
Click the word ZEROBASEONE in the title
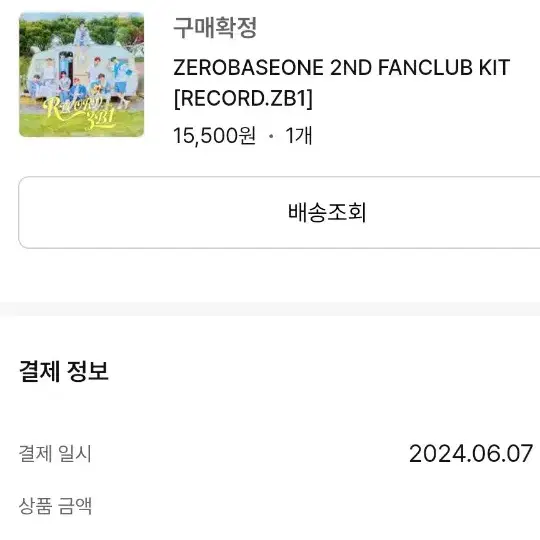click(x=248, y=68)
